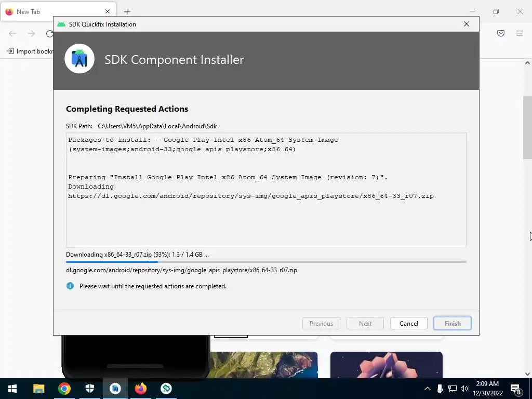Launch Google Chrome from taskbar
Image resolution: width=532 pixels, height=399 pixels.
pos(64,389)
